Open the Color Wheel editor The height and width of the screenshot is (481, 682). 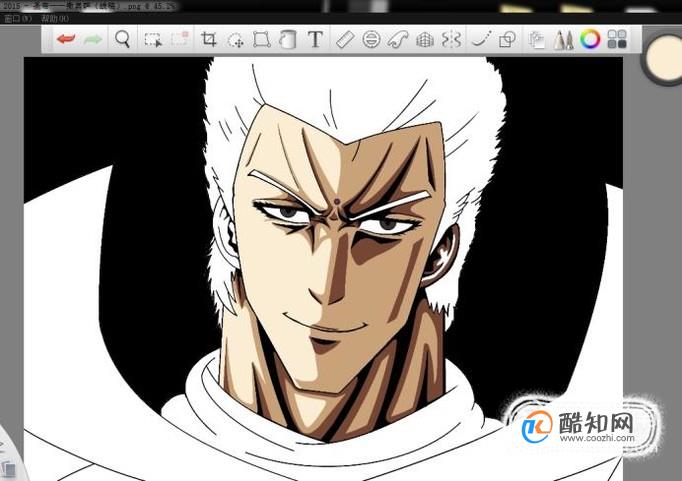click(x=590, y=39)
